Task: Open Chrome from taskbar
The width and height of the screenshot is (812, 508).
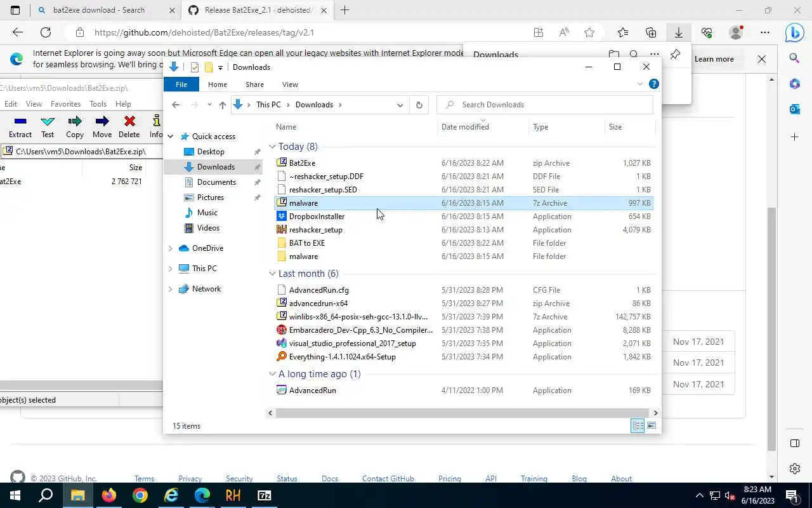Action: pyautogui.click(x=140, y=495)
